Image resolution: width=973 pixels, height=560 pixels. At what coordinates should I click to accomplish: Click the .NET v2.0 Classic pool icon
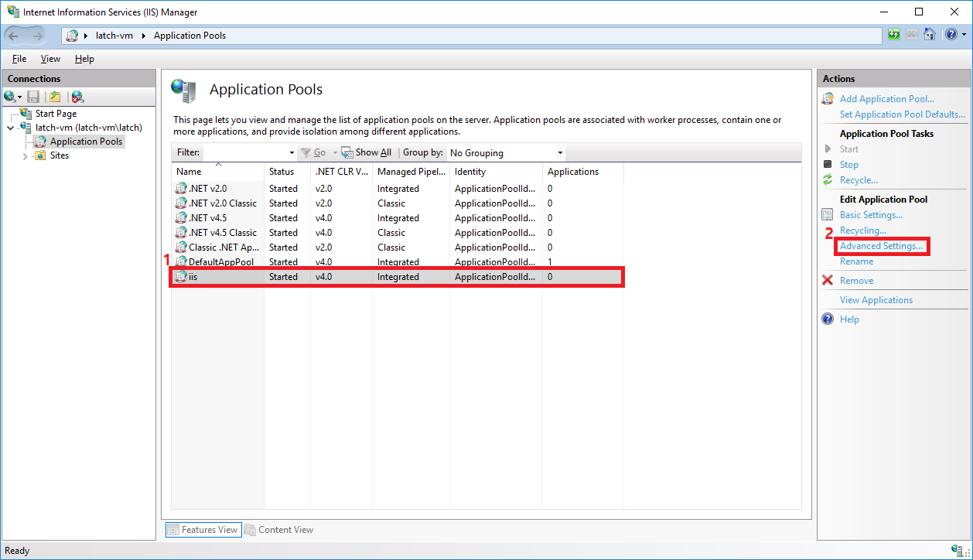[182, 203]
